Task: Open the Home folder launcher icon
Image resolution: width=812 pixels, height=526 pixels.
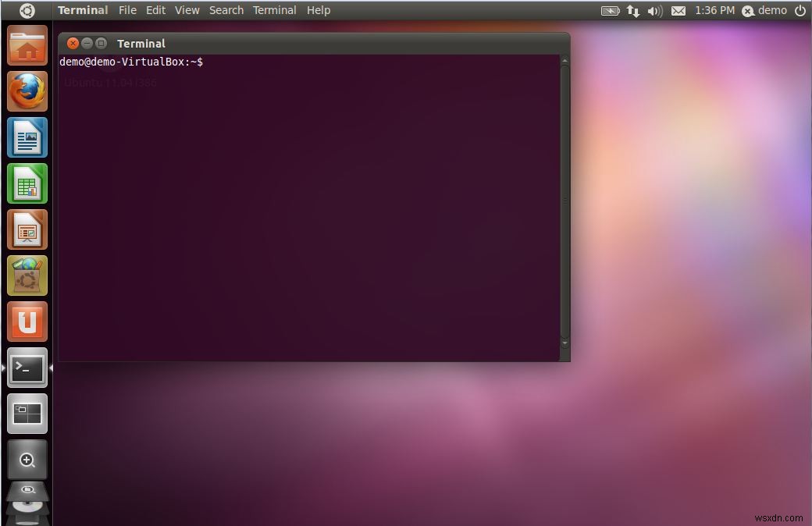Action: point(27,45)
